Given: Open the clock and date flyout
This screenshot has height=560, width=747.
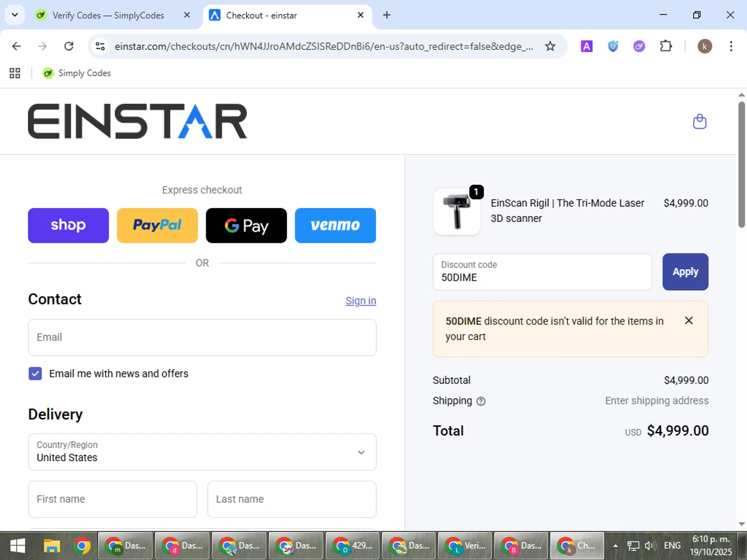Looking at the screenshot, I should pyautogui.click(x=711, y=546).
